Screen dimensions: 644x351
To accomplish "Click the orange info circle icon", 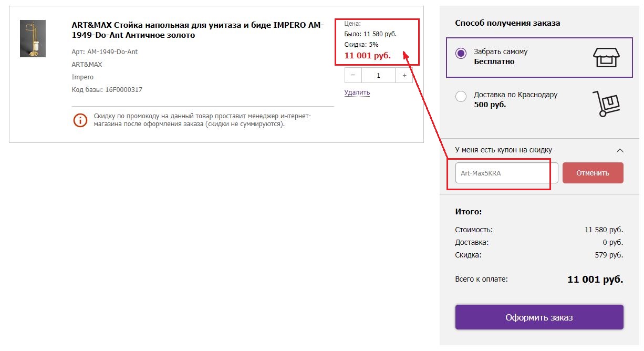I will (x=80, y=120).
